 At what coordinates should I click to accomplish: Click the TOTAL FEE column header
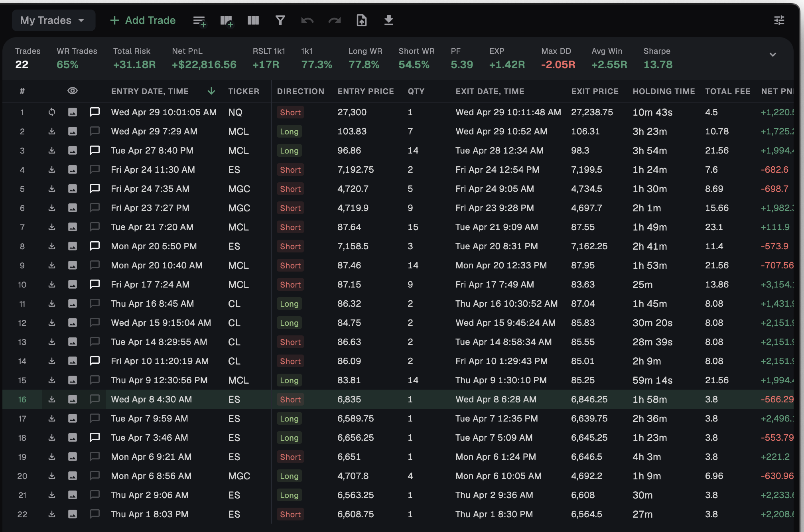point(728,91)
